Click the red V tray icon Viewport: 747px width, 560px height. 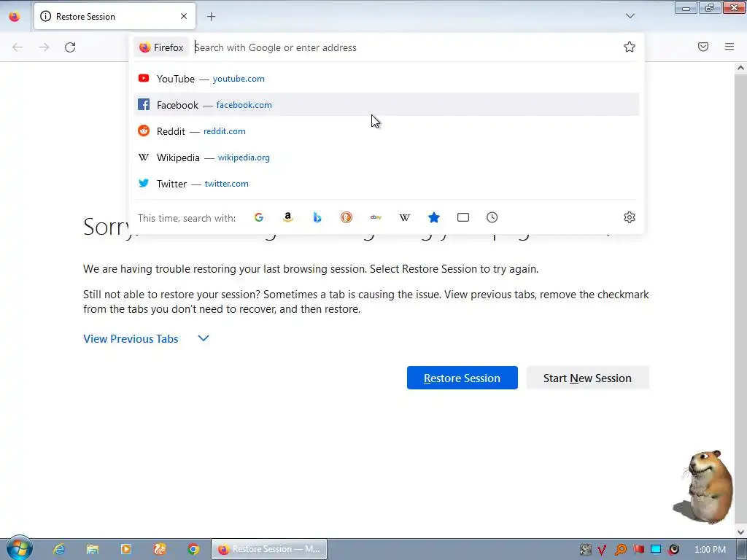(602, 550)
